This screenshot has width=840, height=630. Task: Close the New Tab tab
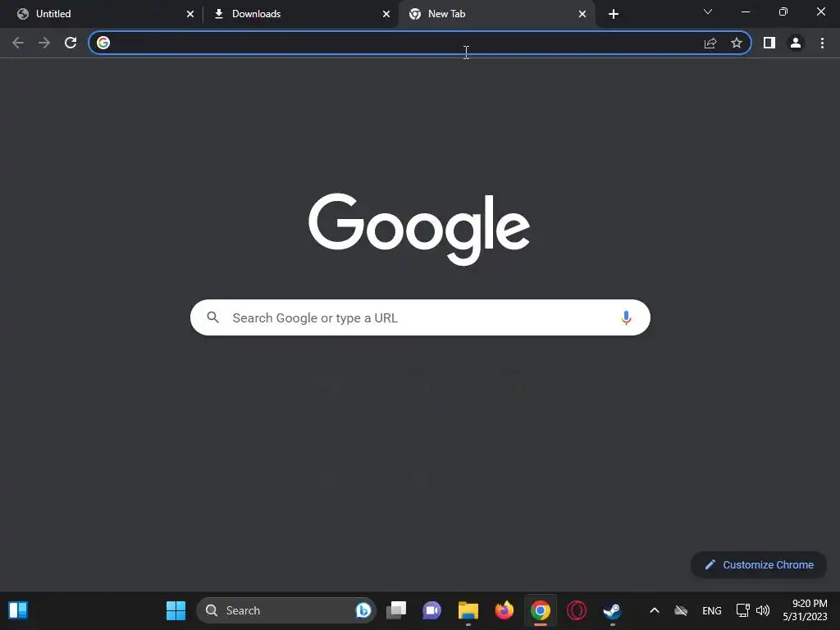point(582,14)
